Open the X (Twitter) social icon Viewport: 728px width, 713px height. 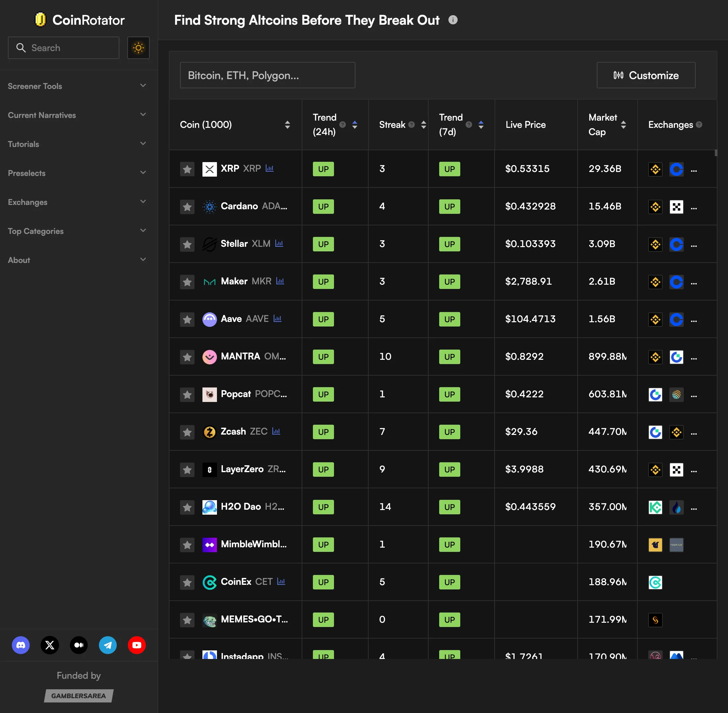click(x=50, y=645)
